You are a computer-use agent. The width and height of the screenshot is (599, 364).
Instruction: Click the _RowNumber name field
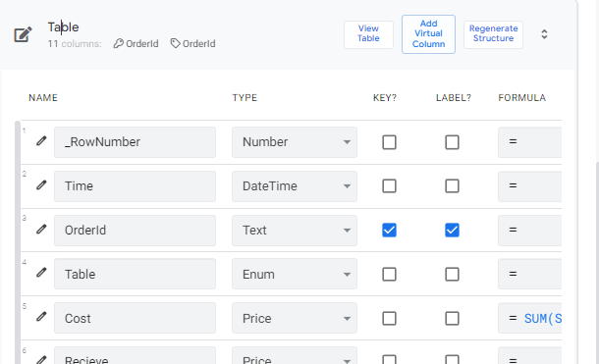pyautogui.click(x=135, y=142)
